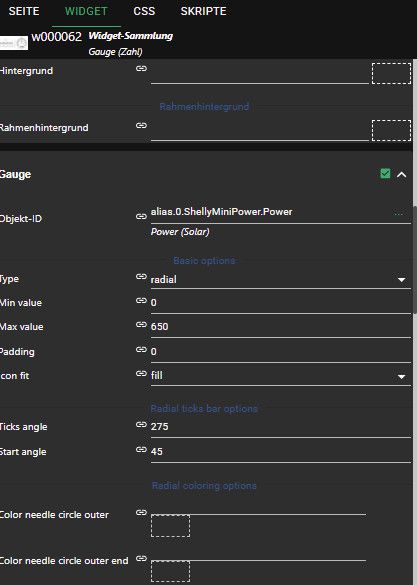
Task: Click the link icon beside Ticks angle
Action: point(141,425)
